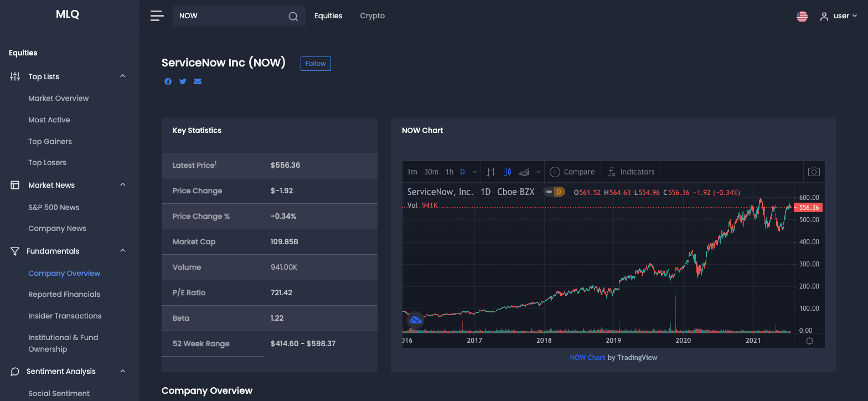Go to Company News
Image resolution: width=868 pixels, height=401 pixels.
coord(58,228)
